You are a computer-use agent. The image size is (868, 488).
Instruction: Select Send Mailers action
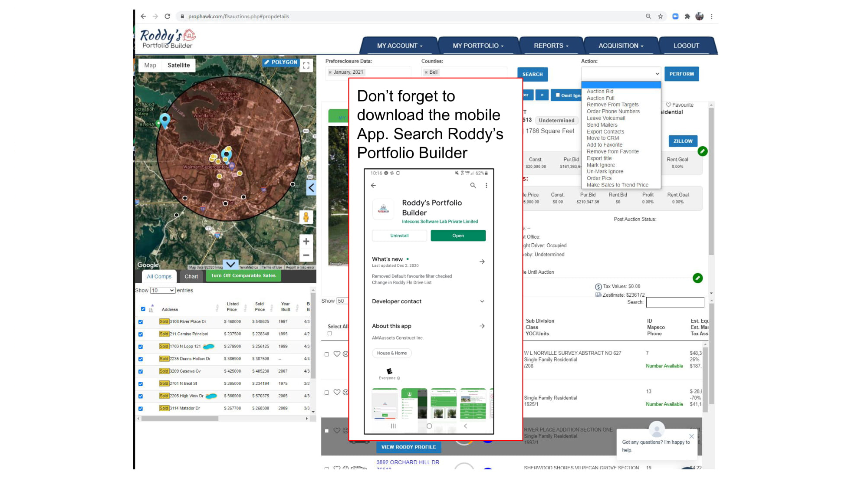click(x=602, y=125)
